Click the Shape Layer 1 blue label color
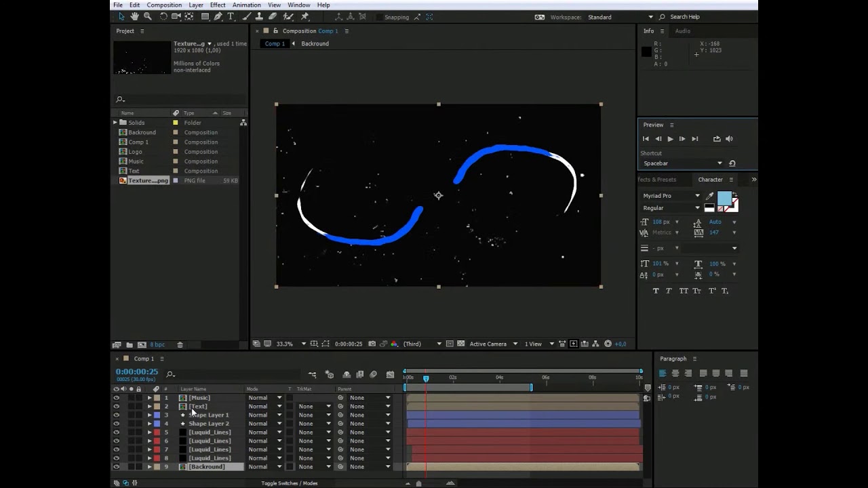868x488 pixels. (157, 415)
